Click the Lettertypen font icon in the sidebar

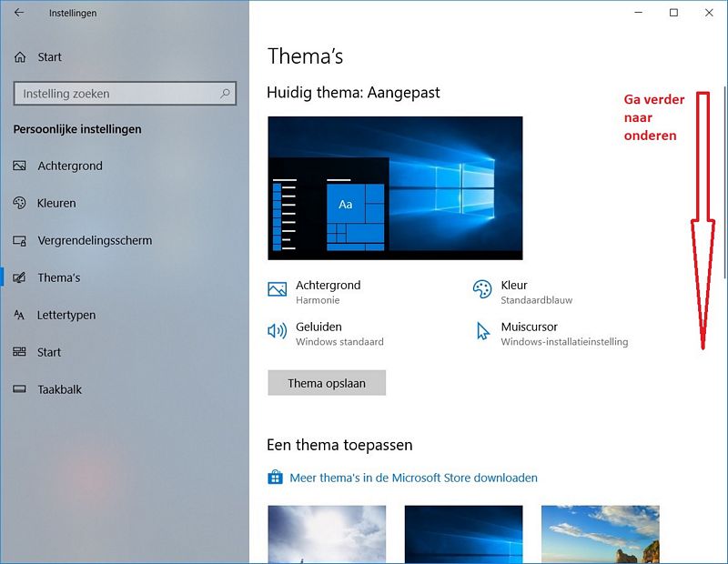(x=19, y=315)
